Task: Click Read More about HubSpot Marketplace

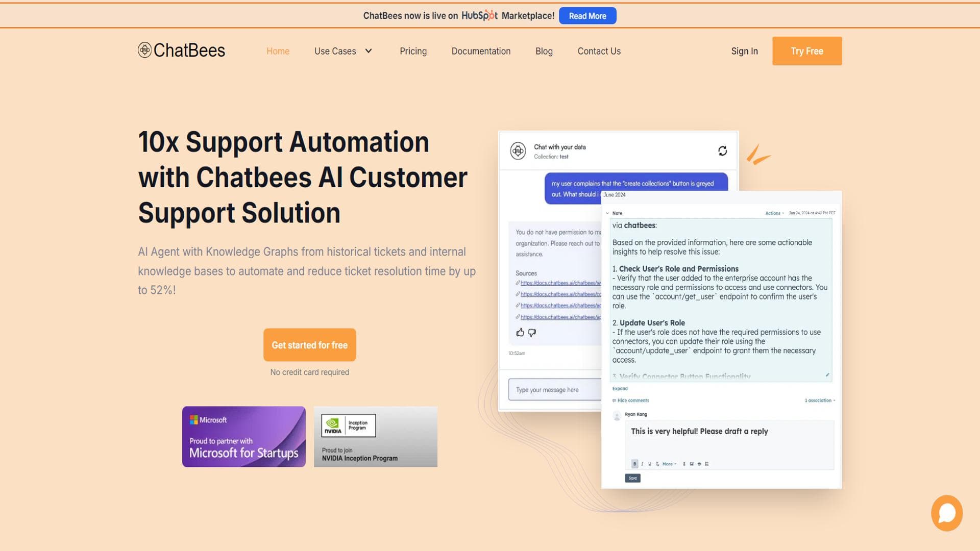Action: (x=587, y=16)
